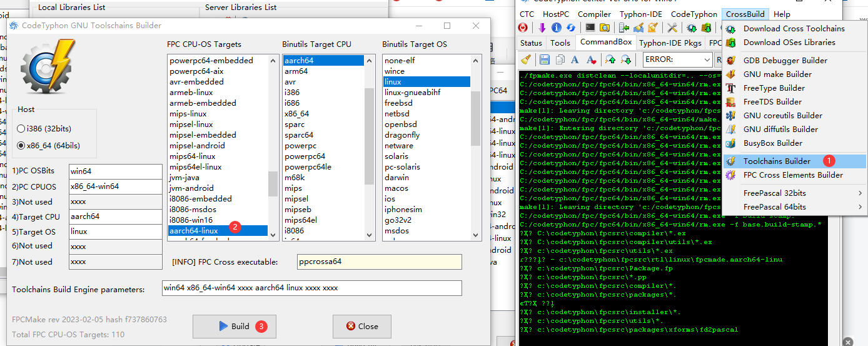Click the FPC Cross executable ppcrossa64 field

coord(379,262)
